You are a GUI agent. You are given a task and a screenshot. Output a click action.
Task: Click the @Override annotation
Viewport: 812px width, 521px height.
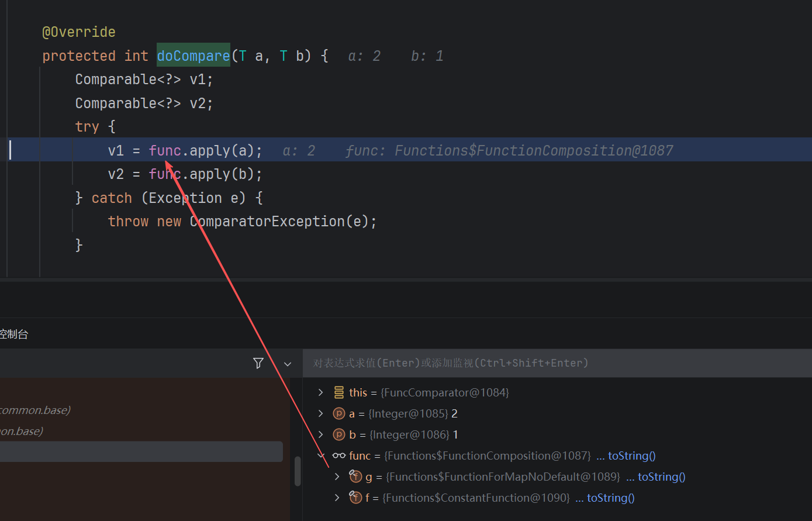point(79,32)
